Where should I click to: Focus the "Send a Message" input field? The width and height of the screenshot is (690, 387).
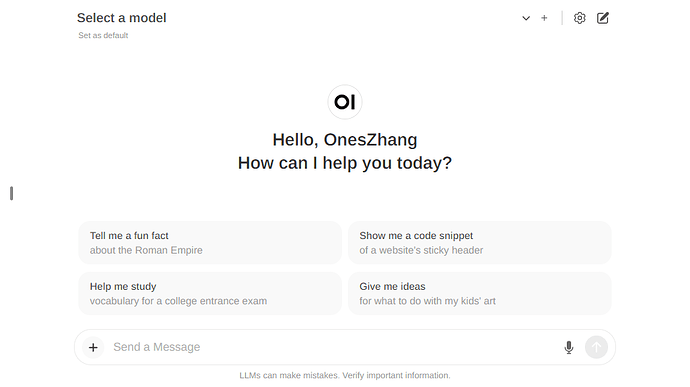click(x=332, y=347)
